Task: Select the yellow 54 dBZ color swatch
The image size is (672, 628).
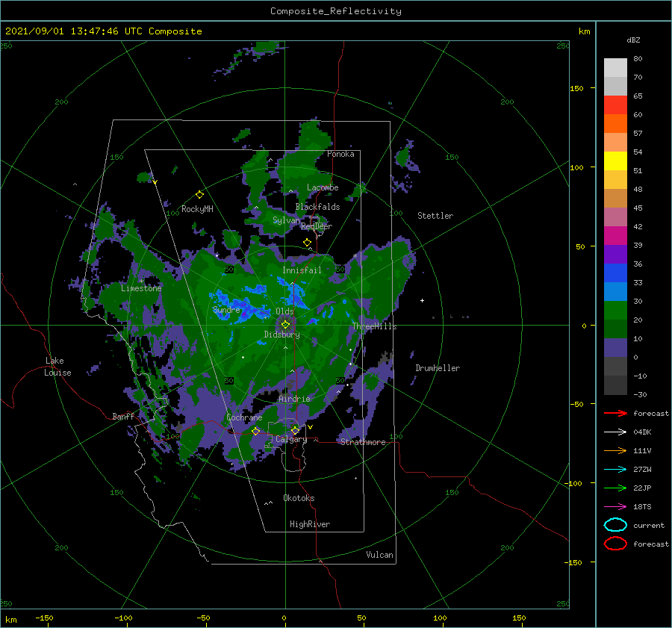Action: [615, 161]
